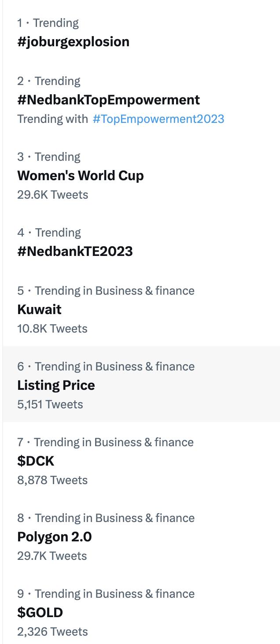Open the Kuwait trending topic

click(39, 309)
